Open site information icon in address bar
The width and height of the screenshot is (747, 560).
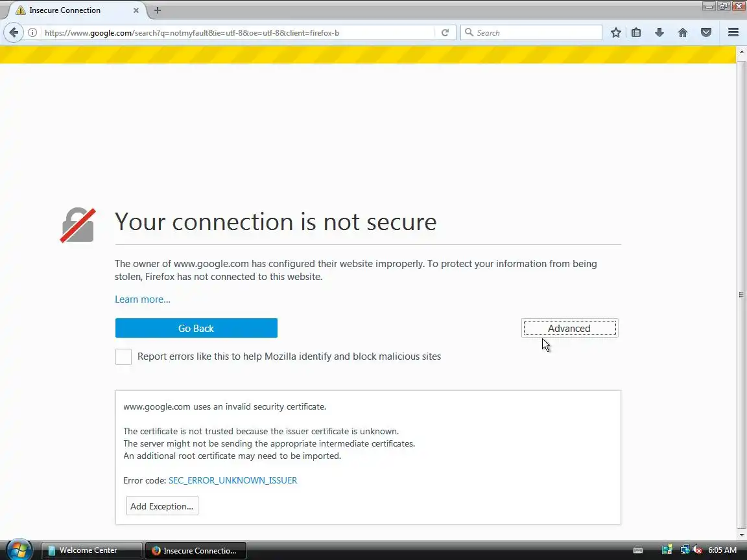32,32
